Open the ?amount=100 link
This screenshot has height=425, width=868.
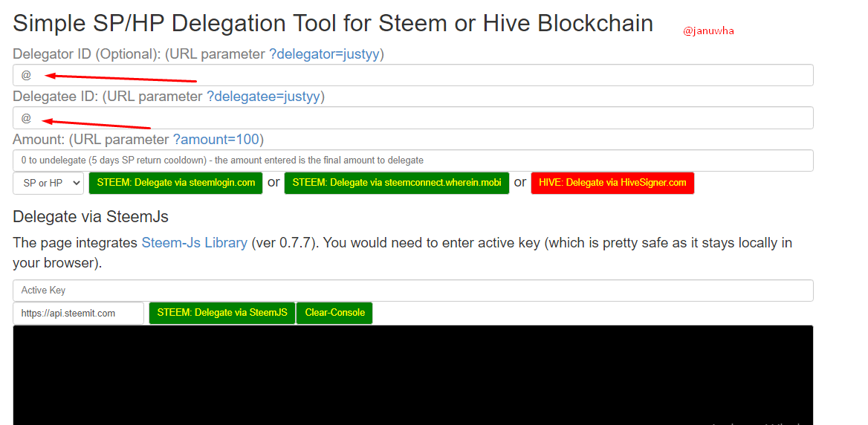(x=216, y=140)
